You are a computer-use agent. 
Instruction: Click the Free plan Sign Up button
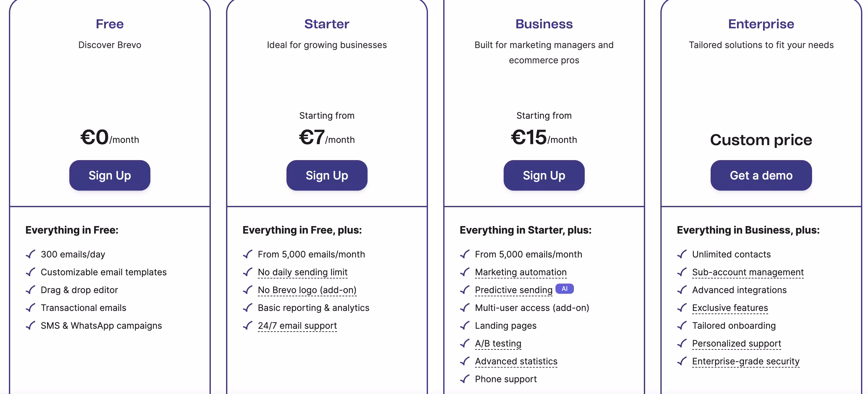(x=109, y=175)
